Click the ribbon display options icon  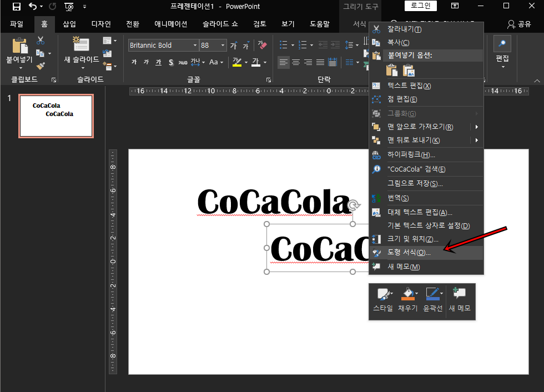[x=455, y=6]
